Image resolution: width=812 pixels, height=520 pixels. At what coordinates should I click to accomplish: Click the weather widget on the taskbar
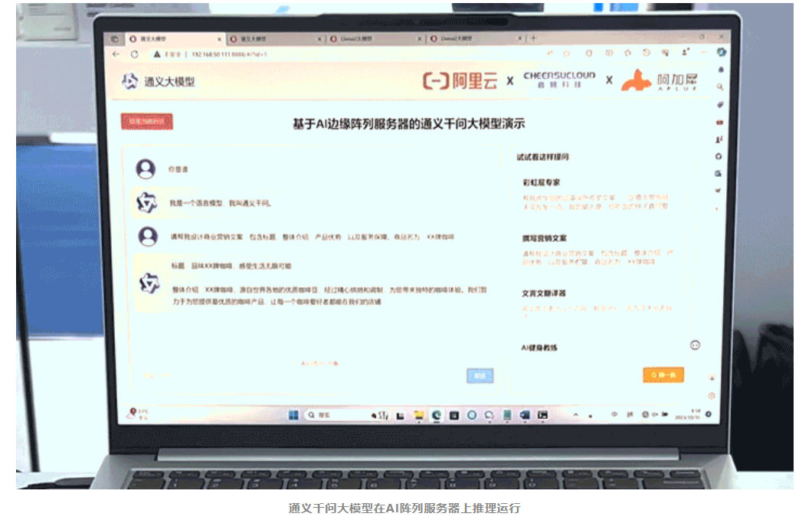[x=138, y=414]
